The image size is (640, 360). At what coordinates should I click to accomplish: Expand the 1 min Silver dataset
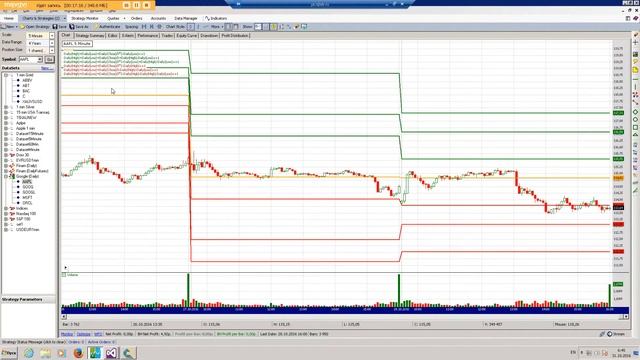(6, 107)
